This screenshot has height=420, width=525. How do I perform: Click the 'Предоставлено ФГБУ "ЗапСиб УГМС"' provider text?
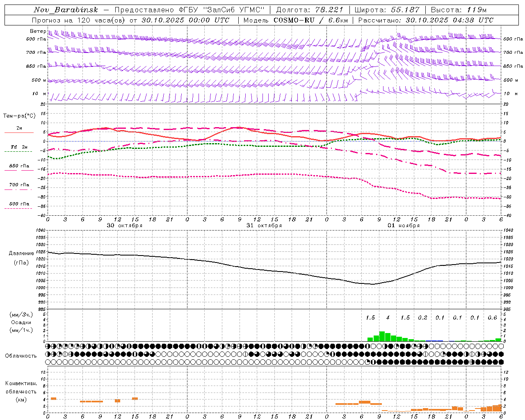189,10
